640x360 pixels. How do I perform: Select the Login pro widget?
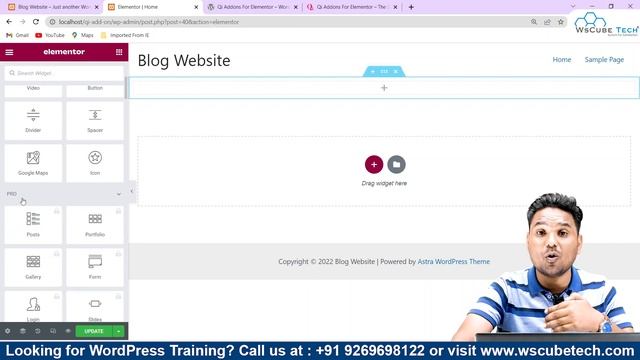coord(33,307)
